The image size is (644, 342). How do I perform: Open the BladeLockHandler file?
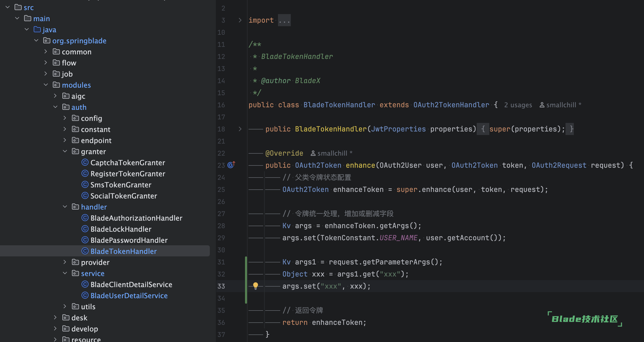121,229
